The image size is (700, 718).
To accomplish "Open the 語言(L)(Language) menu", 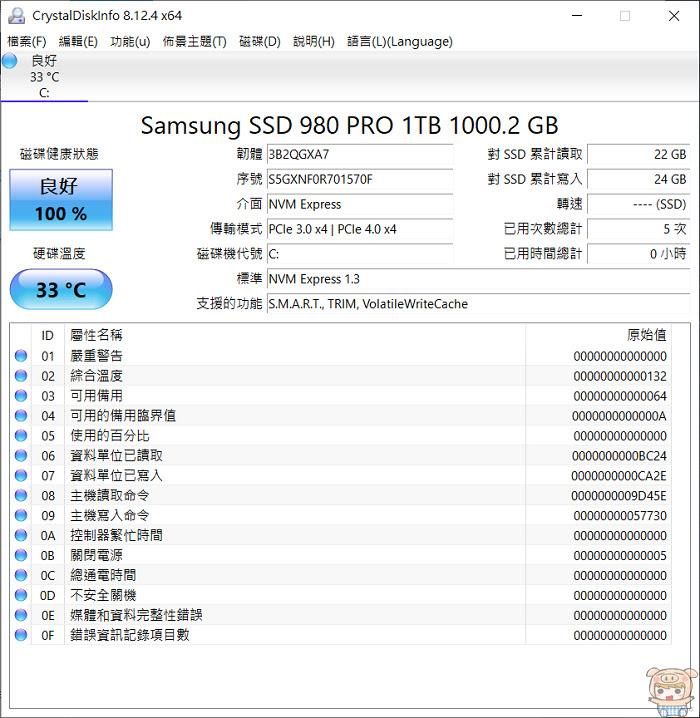I will coord(400,42).
